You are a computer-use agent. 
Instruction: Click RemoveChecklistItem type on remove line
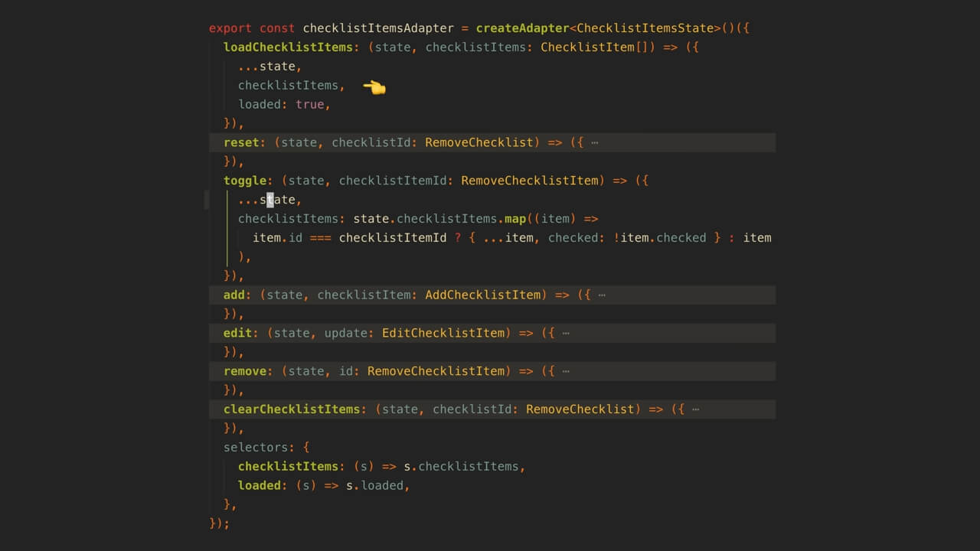436,371
